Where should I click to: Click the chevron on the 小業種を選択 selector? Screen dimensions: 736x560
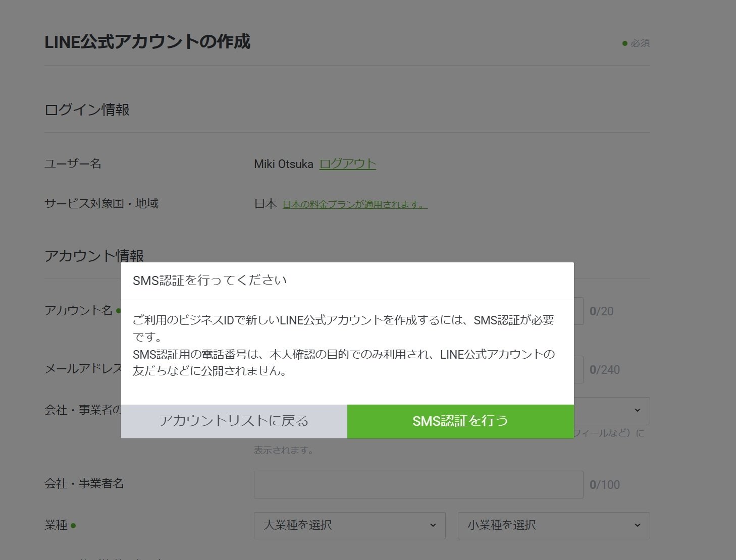pyautogui.click(x=638, y=525)
